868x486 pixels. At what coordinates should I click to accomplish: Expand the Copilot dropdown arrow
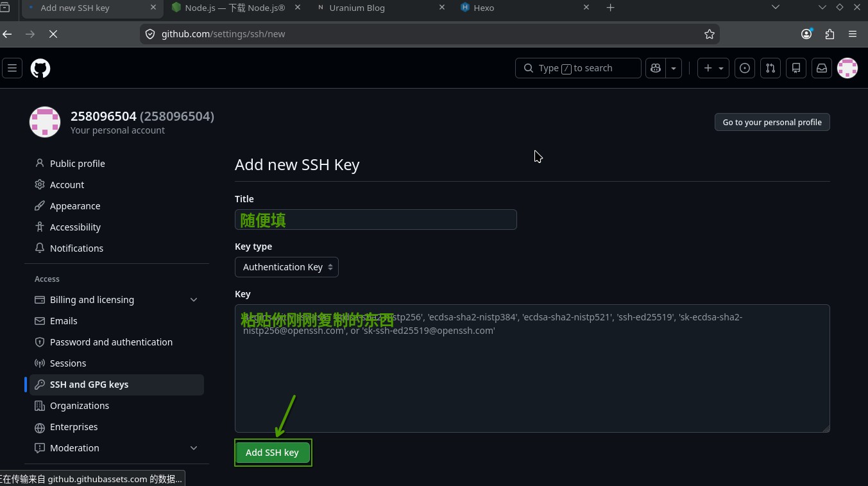[674, 68]
